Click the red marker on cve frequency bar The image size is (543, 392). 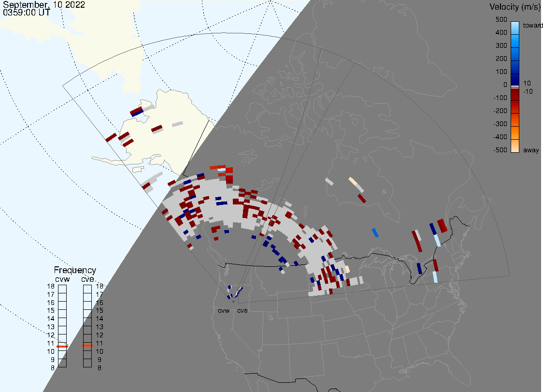point(87,346)
